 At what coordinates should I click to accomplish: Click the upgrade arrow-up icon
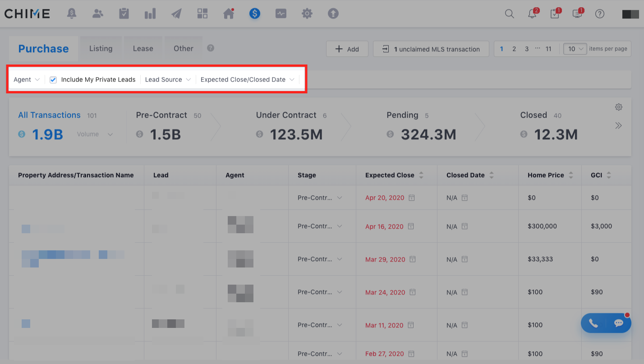tap(333, 14)
